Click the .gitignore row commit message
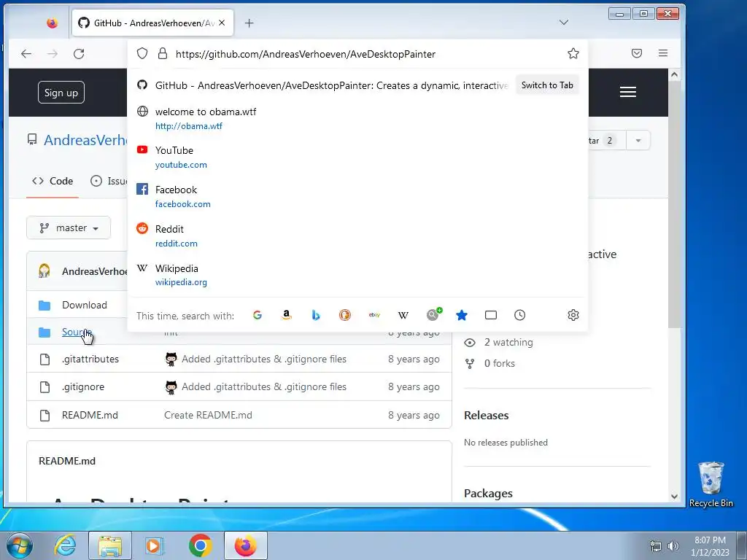 pyautogui.click(x=264, y=386)
